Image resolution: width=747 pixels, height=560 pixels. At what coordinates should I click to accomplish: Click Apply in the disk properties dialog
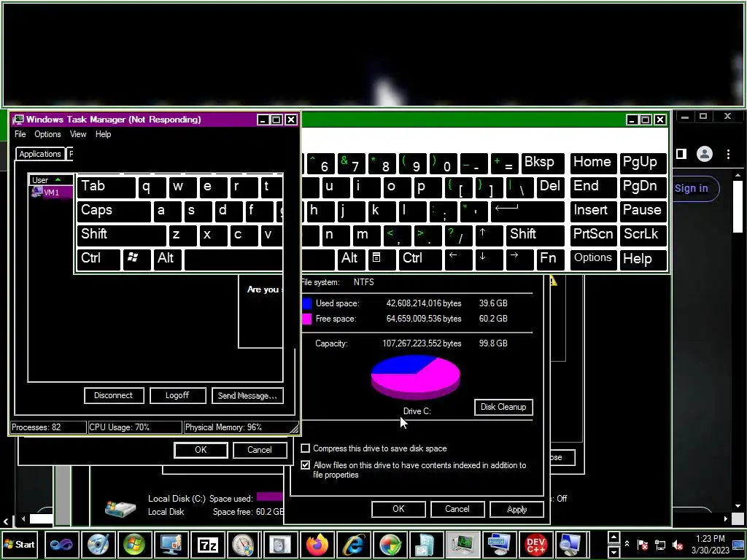coord(516,509)
